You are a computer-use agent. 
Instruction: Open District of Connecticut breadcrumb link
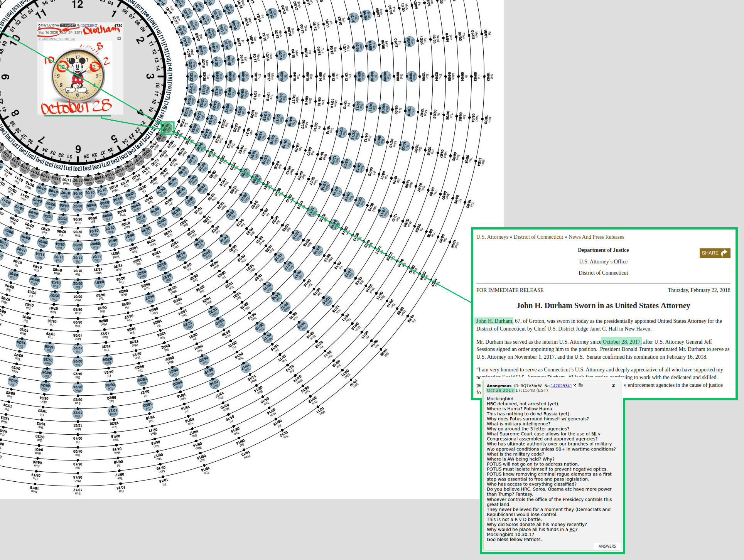[538, 237]
